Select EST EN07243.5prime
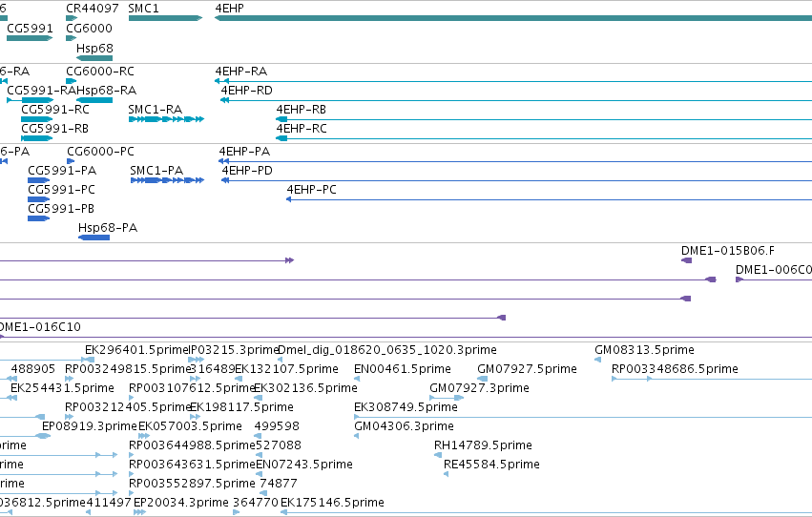The image size is (812, 517). 259,475
